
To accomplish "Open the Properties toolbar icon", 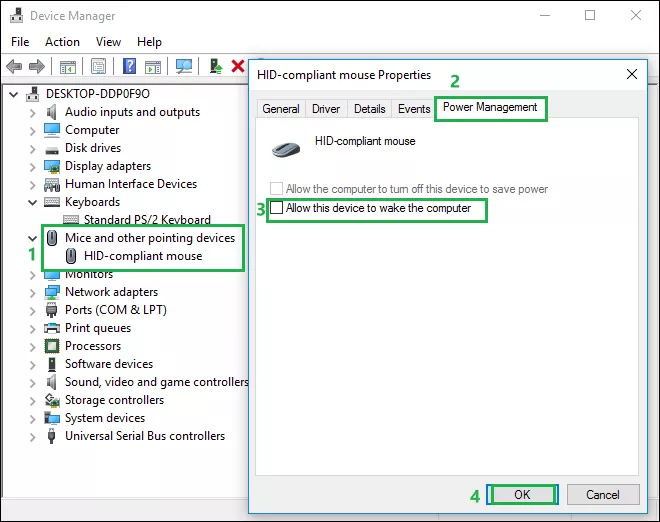I will point(98,67).
